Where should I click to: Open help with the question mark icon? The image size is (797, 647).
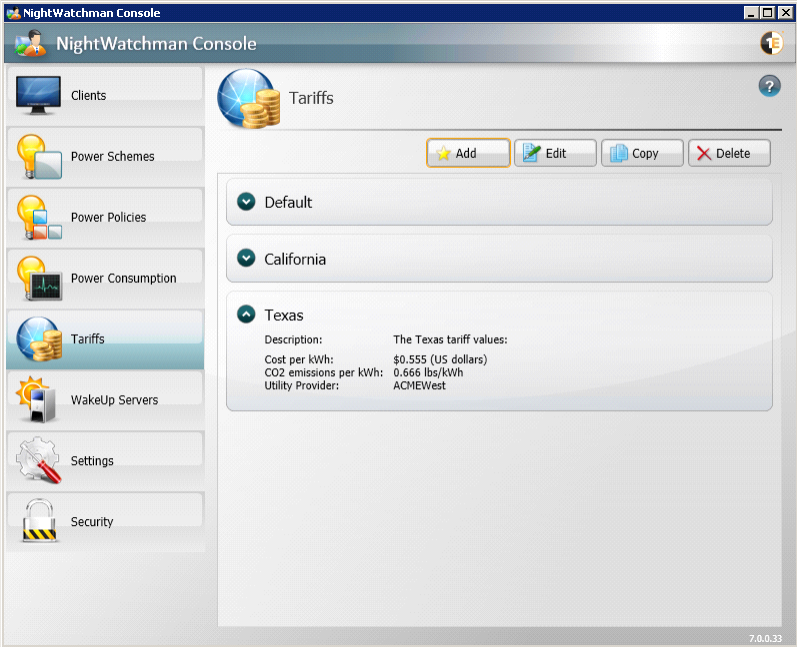pos(769,86)
